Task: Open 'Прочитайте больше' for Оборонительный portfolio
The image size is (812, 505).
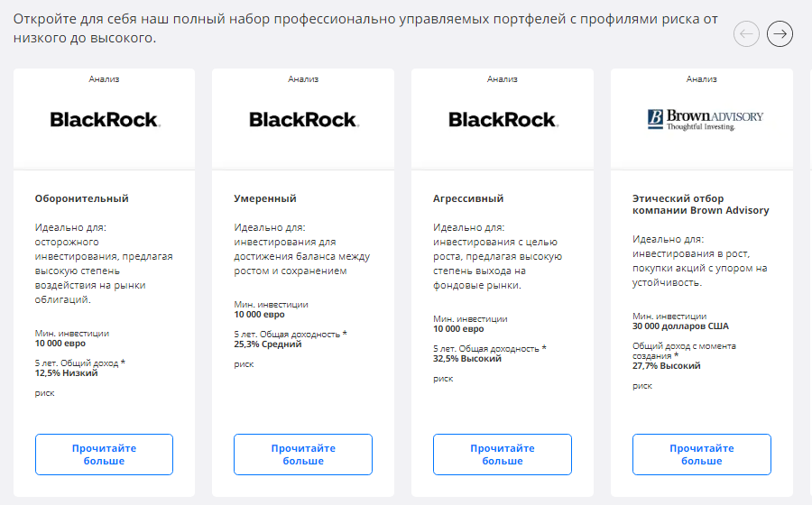Action: point(104,454)
